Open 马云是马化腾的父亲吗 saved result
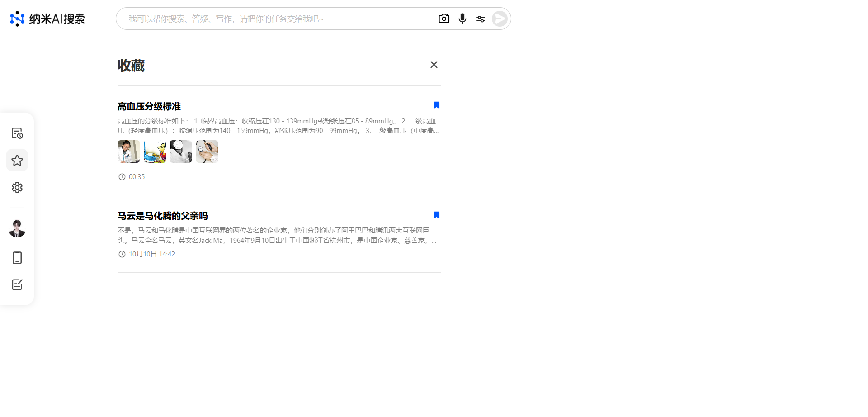This screenshot has width=868, height=417. 162,216
